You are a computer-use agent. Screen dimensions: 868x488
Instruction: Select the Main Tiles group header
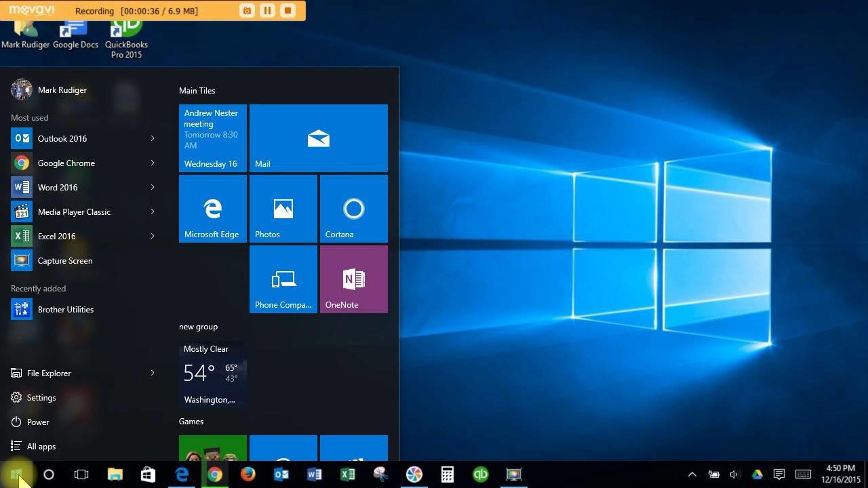pos(197,90)
